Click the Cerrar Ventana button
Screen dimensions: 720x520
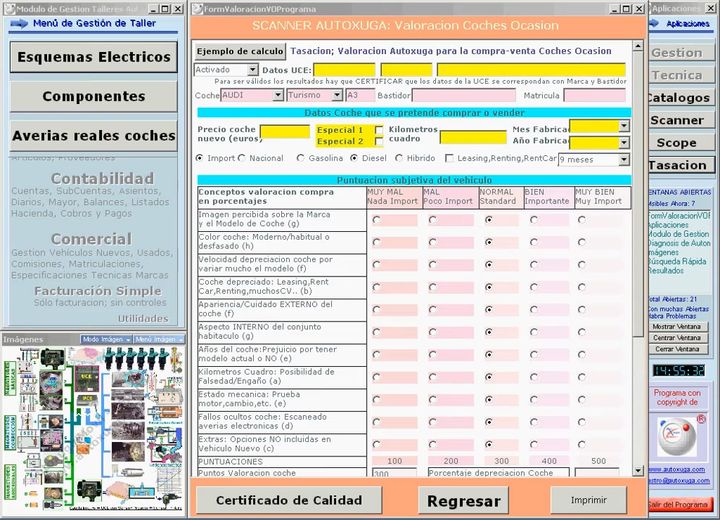click(677, 349)
